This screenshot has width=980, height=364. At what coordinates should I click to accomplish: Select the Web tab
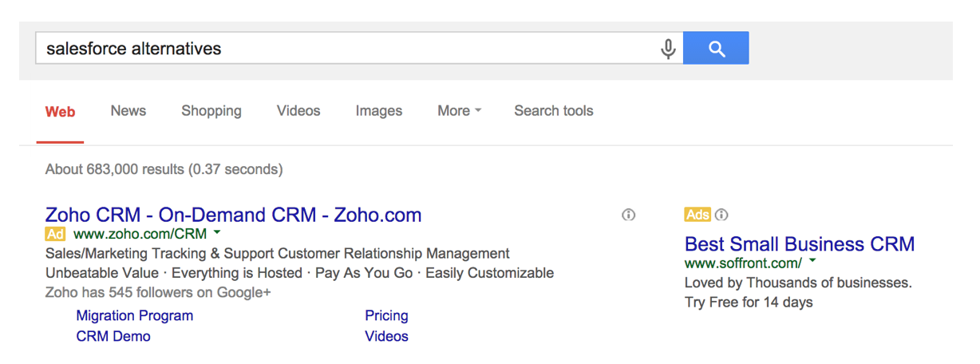pyautogui.click(x=60, y=112)
